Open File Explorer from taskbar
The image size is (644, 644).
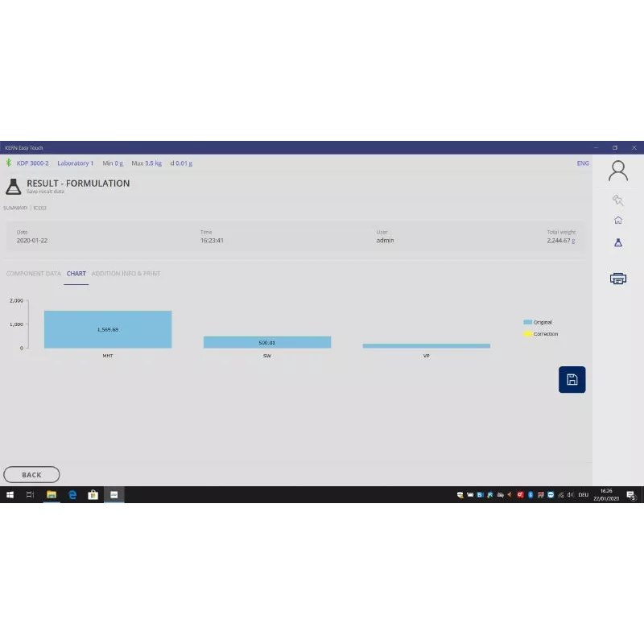click(x=51, y=495)
